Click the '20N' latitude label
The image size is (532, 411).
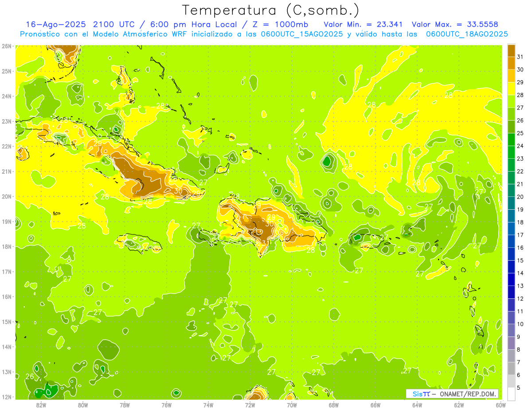click(7, 196)
